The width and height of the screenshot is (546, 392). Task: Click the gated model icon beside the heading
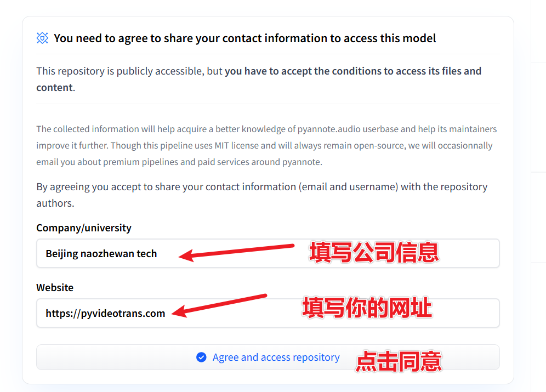click(x=42, y=38)
